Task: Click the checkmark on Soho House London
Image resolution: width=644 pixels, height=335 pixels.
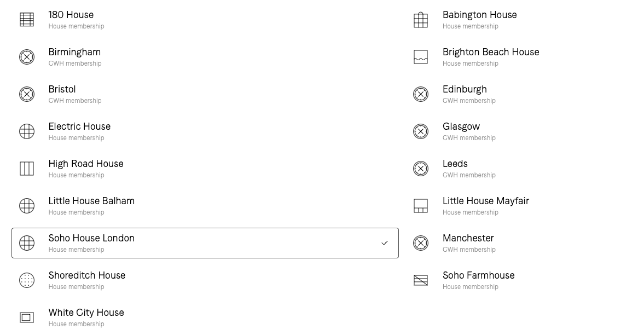Action: pos(385,243)
